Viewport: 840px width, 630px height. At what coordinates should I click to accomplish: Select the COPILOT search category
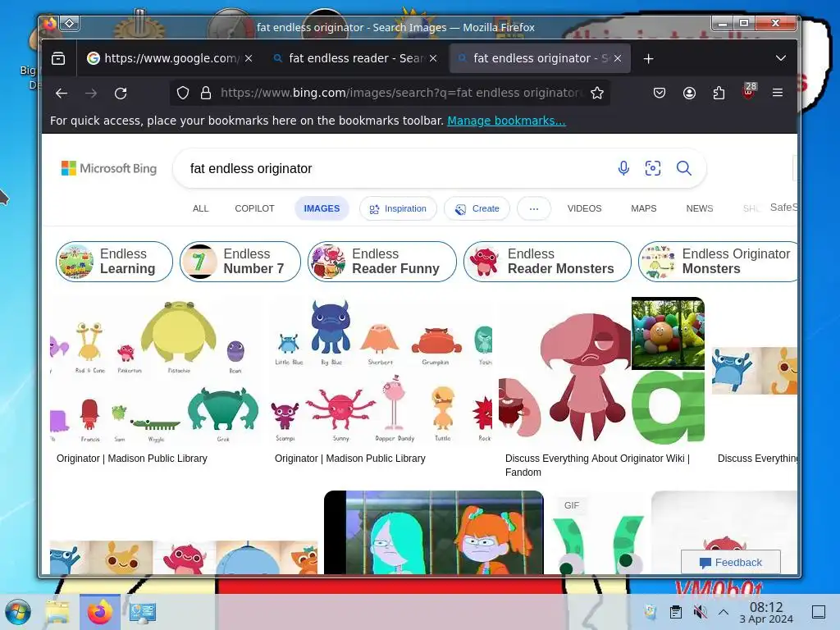pos(254,208)
